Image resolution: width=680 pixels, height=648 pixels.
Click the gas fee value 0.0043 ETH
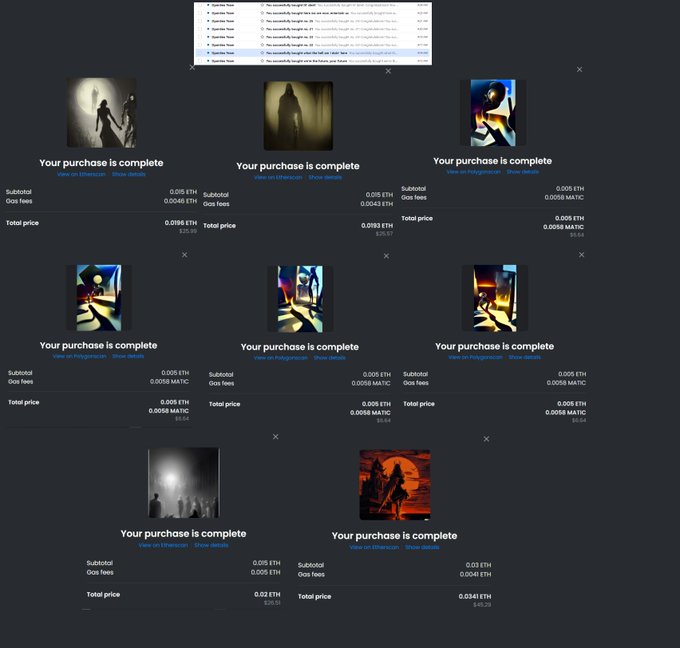tap(376, 204)
